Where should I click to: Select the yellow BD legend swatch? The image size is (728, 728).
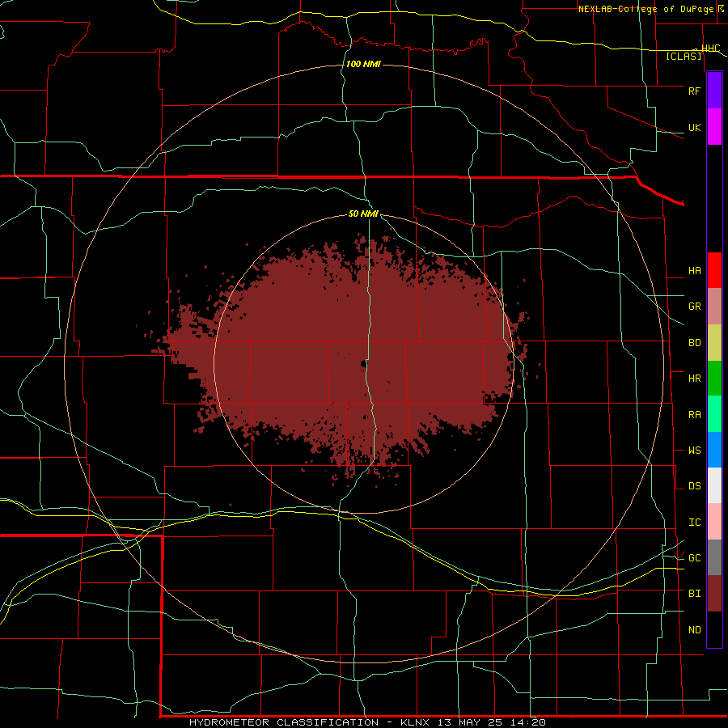[x=714, y=343]
